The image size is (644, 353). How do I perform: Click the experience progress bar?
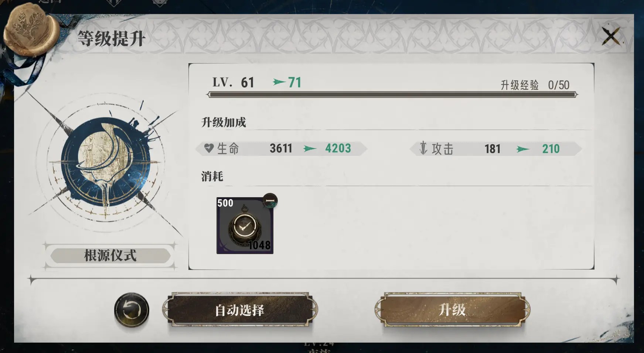tap(392, 95)
